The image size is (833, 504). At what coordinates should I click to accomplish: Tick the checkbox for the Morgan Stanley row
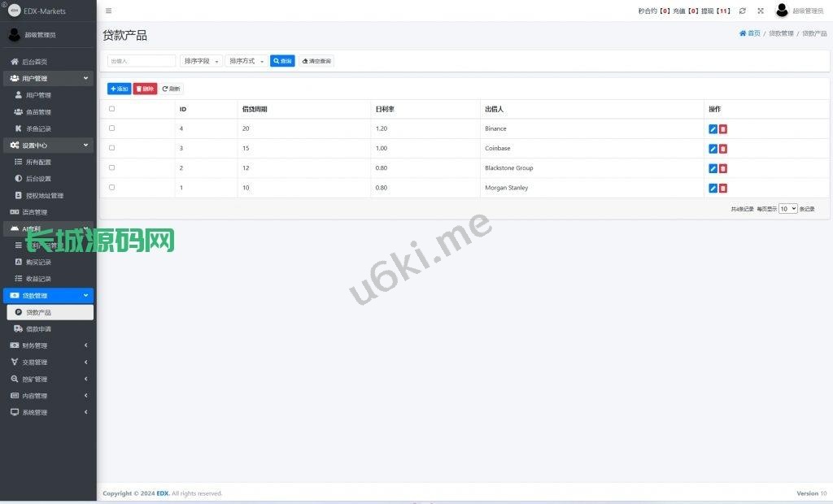[111, 187]
